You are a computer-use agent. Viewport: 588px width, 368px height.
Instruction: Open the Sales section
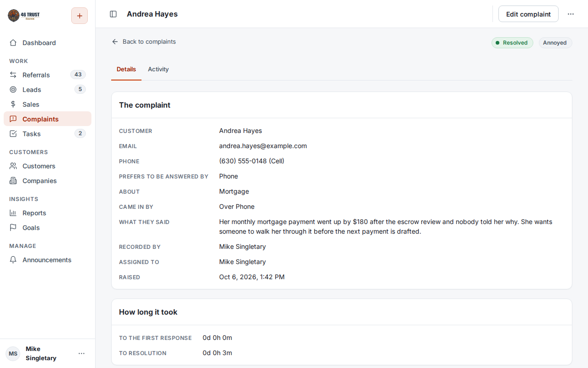48,104
